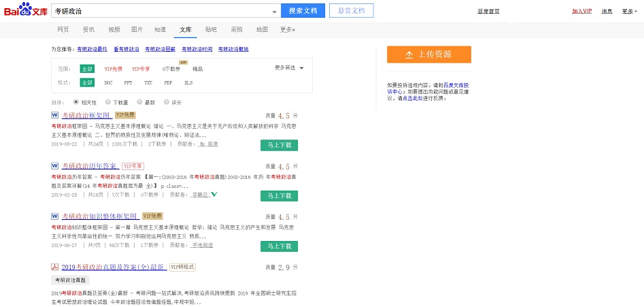Click contributor 李鹏亚 link
This screenshot has width=644, height=307.
pos(201,195)
